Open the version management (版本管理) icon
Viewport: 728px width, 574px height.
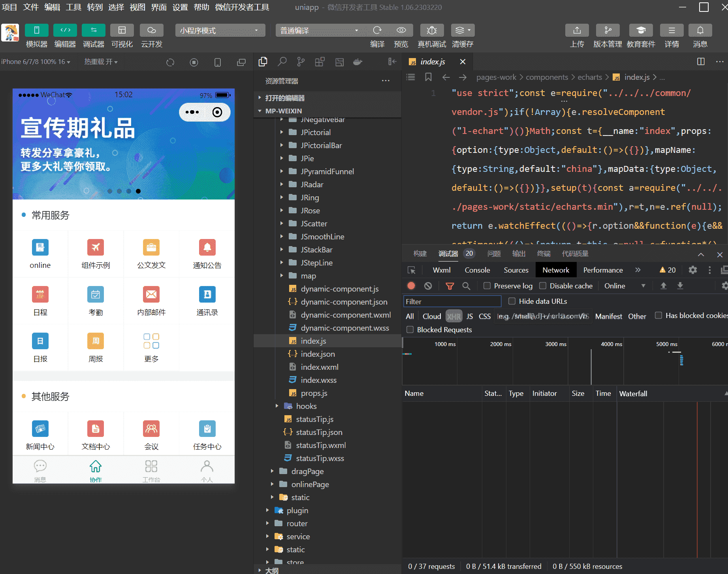[x=608, y=30]
